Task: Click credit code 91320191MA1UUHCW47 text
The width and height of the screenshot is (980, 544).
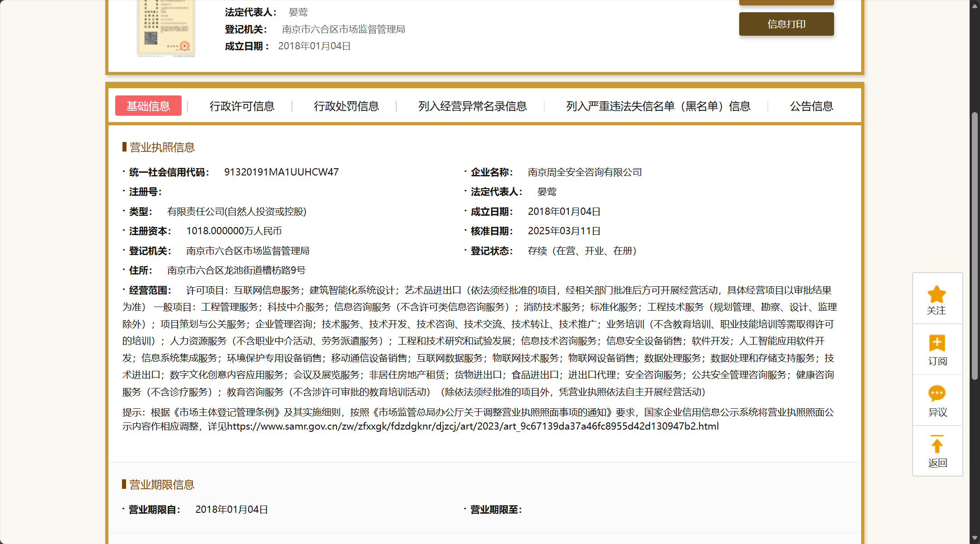Action: coord(281,172)
